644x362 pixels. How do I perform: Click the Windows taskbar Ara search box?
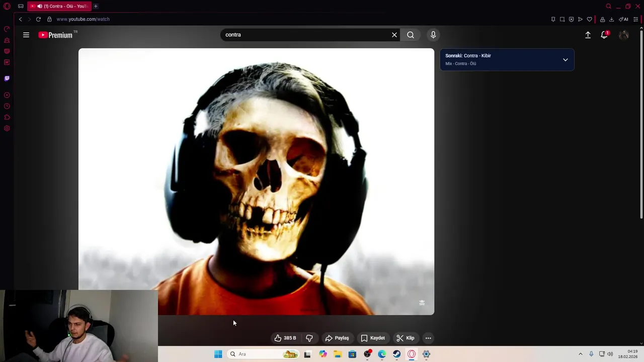pyautogui.click(x=263, y=354)
